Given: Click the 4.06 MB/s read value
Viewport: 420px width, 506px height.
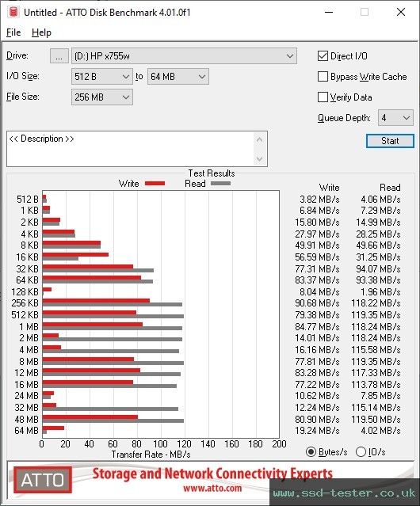Looking at the screenshot, I should [x=380, y=199].
